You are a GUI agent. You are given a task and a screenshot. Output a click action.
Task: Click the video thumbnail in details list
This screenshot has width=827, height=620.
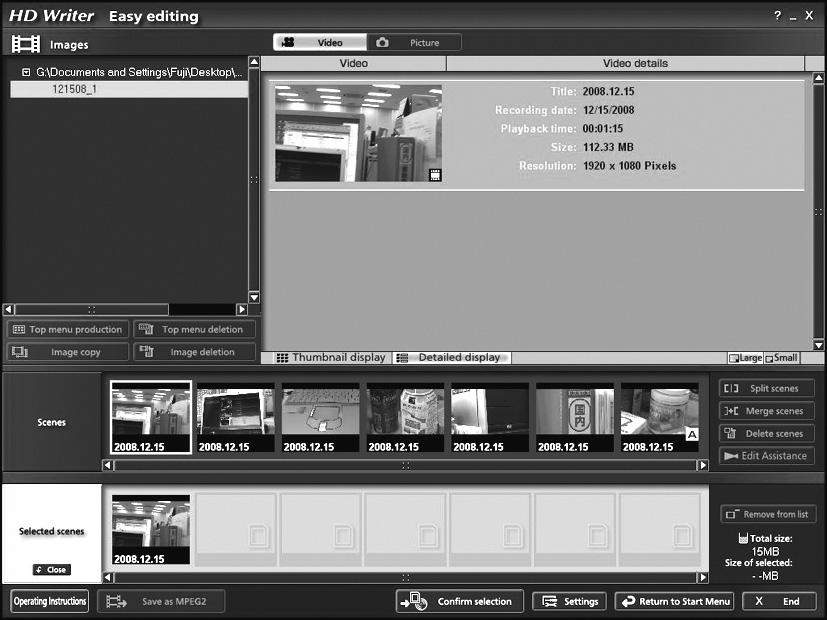pyautogui.click(x=359, y=133)
